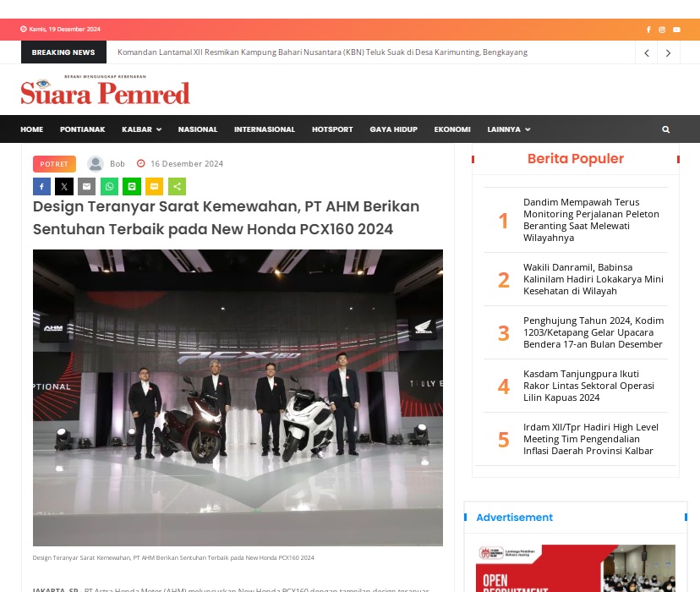Open the search magnifier in navbar
The height and width of the screenshot is (592, 700).
[665, 129]
